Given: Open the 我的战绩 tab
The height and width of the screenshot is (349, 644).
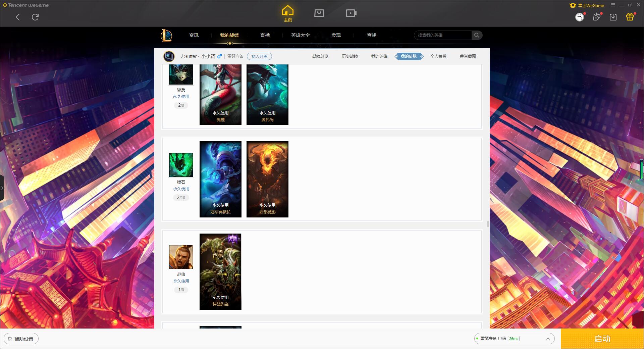Looking at the screenshot, I should coord(229,35).
